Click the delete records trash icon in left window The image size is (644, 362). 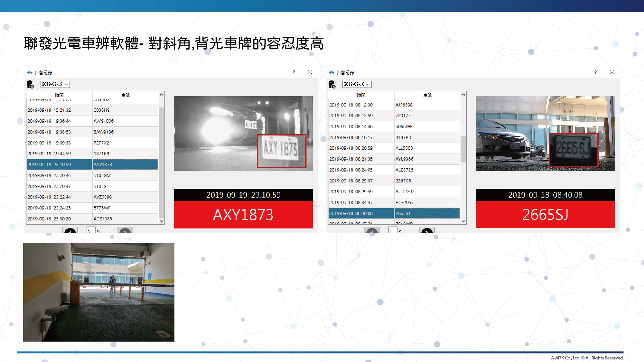point(30,84)
